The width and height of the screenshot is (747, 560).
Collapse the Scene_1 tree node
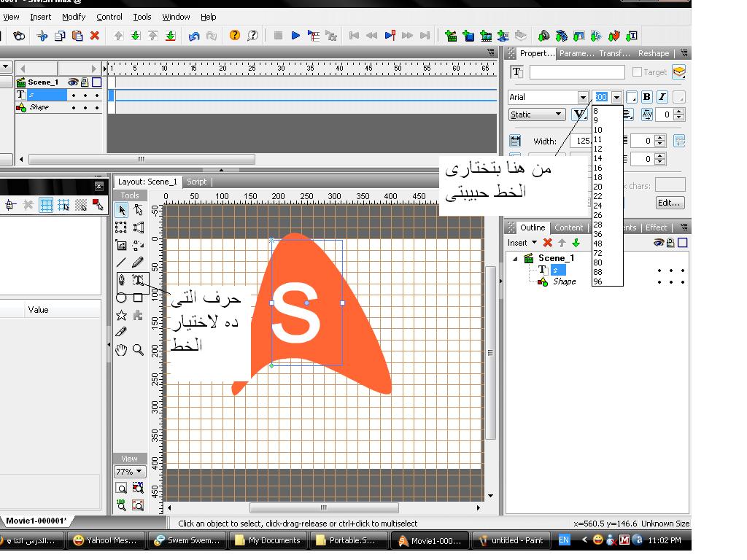pos(515,259)
